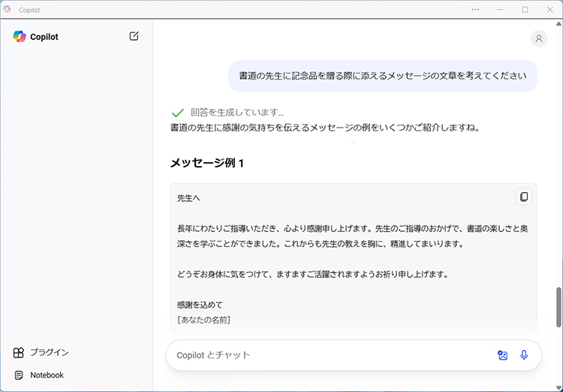Click the user's prompt message bubble
Image resolution: width=563 pixels, height=392 pixels.
point(383,76)
